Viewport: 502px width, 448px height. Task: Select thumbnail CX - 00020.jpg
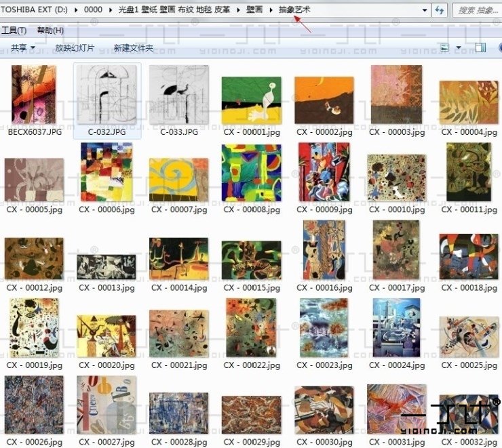click(x=107, y=336)
